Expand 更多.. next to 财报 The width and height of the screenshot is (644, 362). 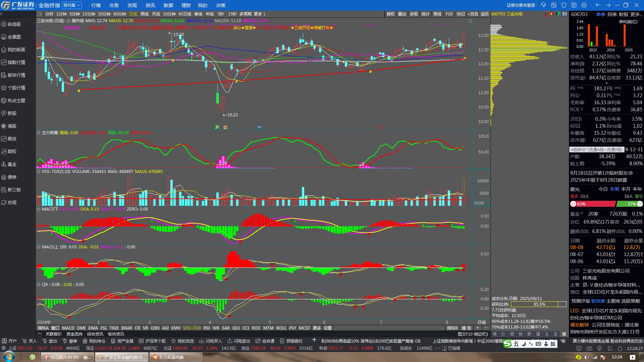(x=636, y=14)
